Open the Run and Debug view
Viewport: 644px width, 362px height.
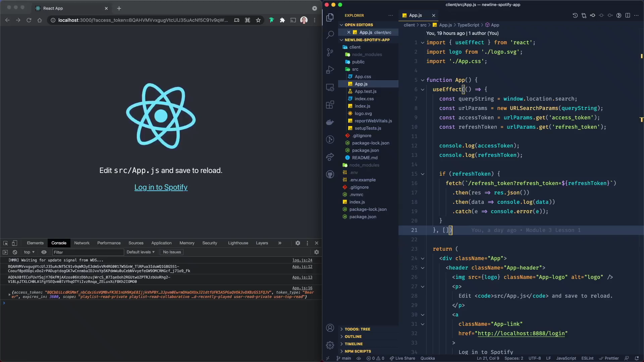[x=330, y=69]
